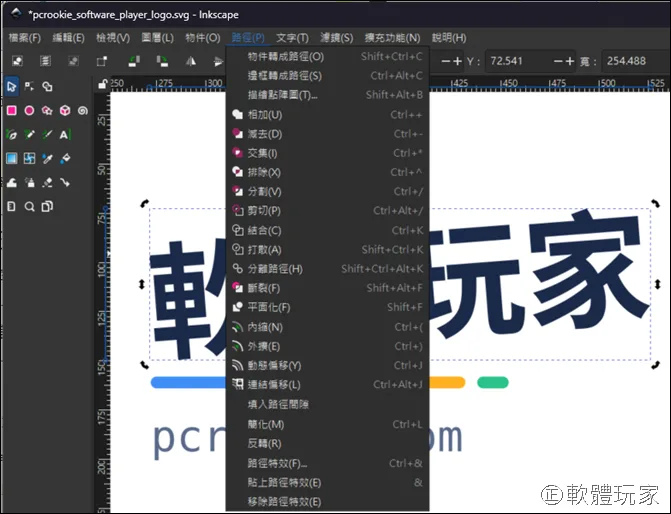Select the Pencil freehand tool
Screen dimensions: 671x514
29,135
